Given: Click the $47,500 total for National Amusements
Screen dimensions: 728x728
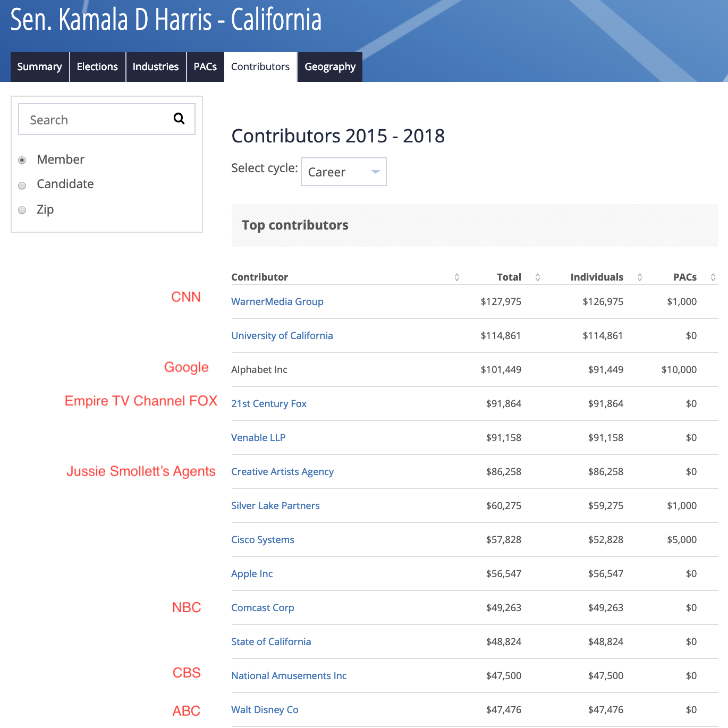Looking at the screenshot, I should coord(504,676).
